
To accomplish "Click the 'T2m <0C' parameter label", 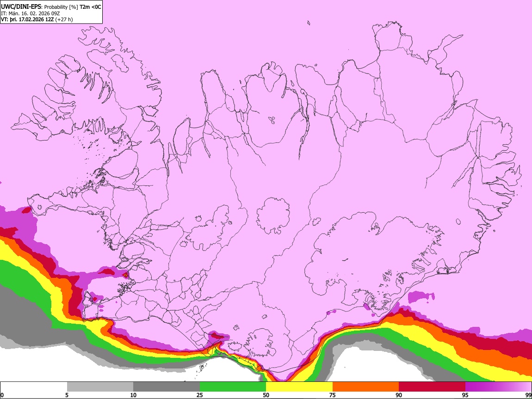I will click(x=90, y=7).
